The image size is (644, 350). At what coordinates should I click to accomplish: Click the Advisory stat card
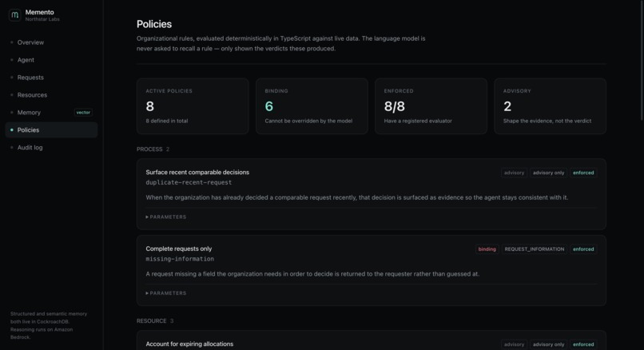pyautogui.click(x=550, y=106)
